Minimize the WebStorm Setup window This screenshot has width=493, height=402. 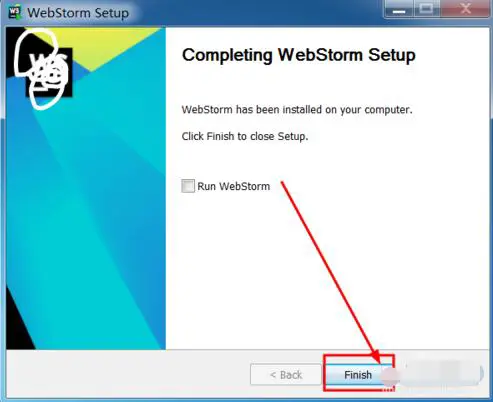[x=399, y=9]
